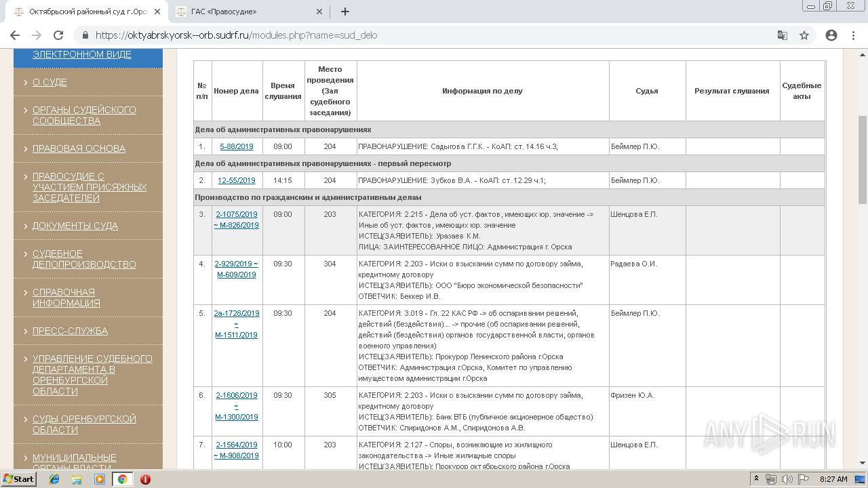Click the Зубков В.А. violation info cell

coord(483,180)
